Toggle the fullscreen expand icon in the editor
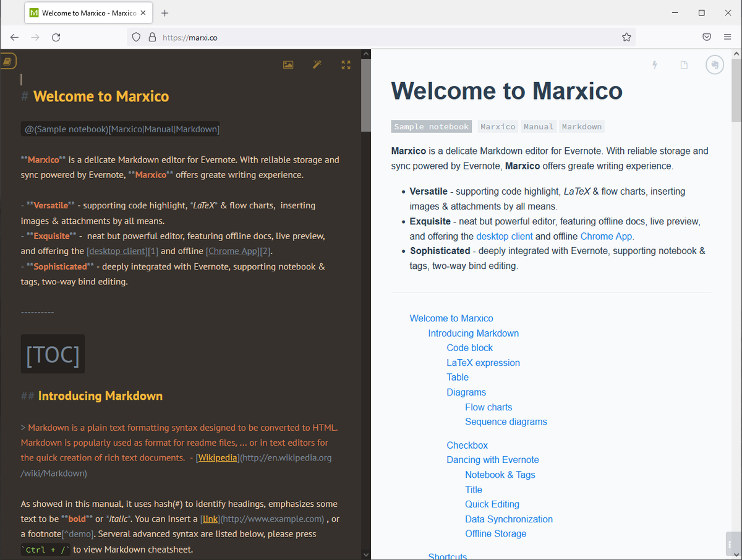This screenshot has height=560, width=742. [x=346, y=65]
